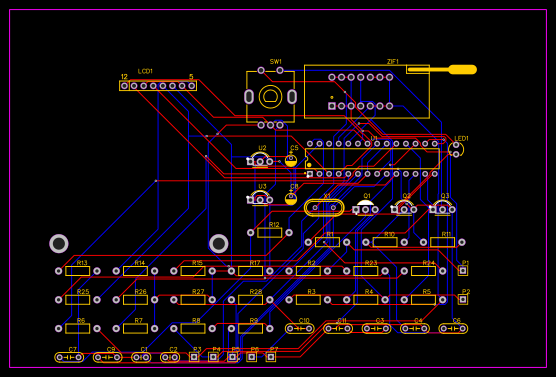Select component U3
The height and width of the screenshot is (377, 556).
point(260,198)
